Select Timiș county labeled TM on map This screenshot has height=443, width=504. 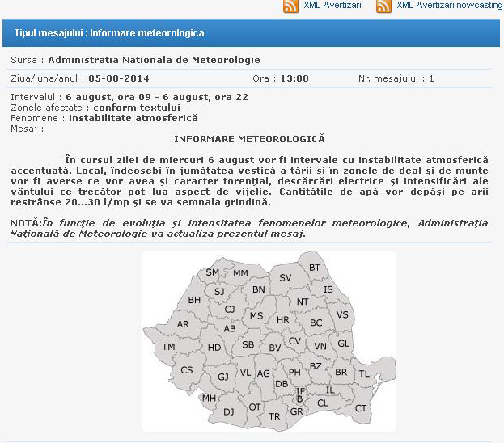tap(168, 347)
